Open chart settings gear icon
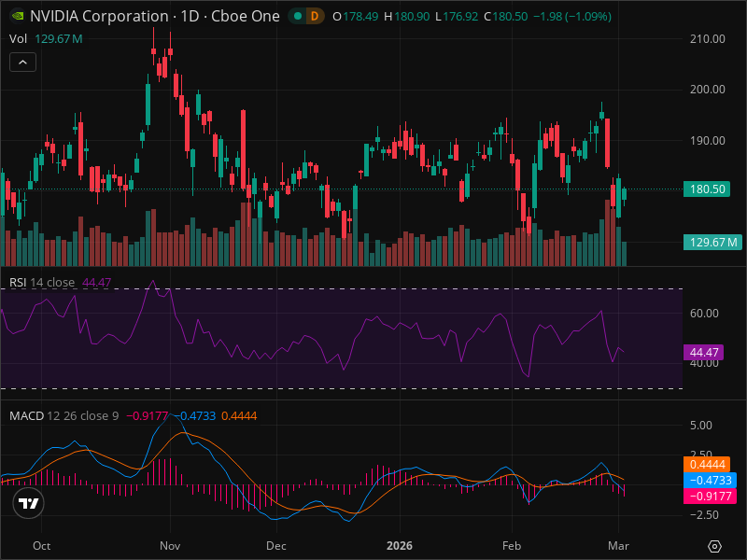This screenshot has height=560, width=747. click(x=714, y=546)
